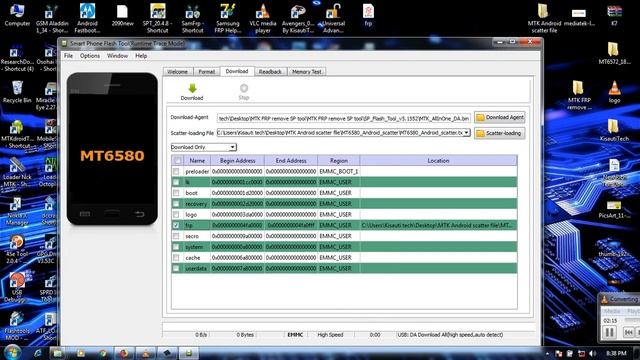Viewport: 640px width, 360px height.
Task: Open the File menu
Action: (x=68, y=56)
